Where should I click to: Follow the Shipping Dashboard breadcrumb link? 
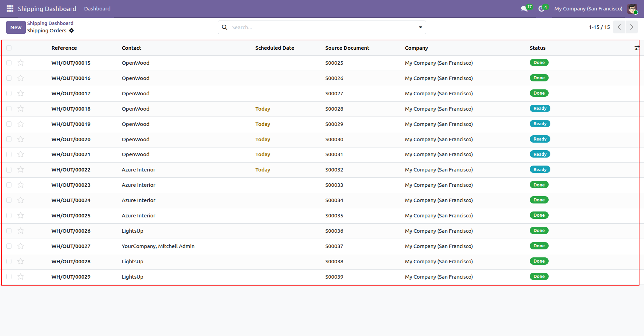click(50, 23)
